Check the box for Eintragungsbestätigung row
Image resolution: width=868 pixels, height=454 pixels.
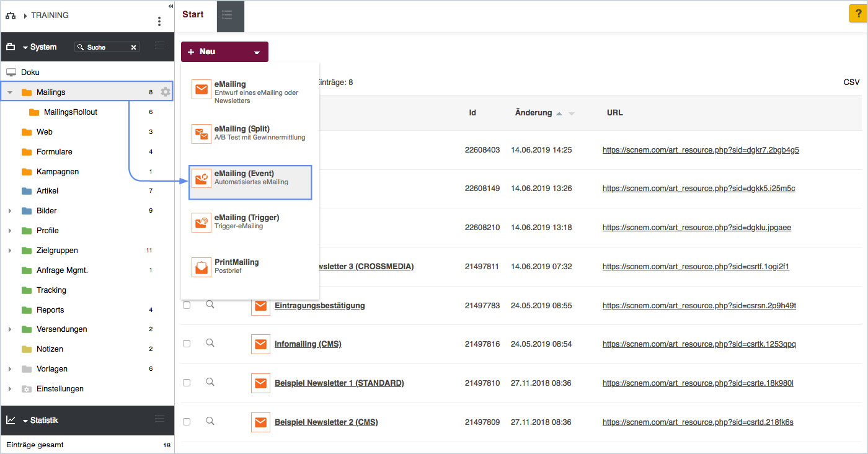tap(187, 305)
